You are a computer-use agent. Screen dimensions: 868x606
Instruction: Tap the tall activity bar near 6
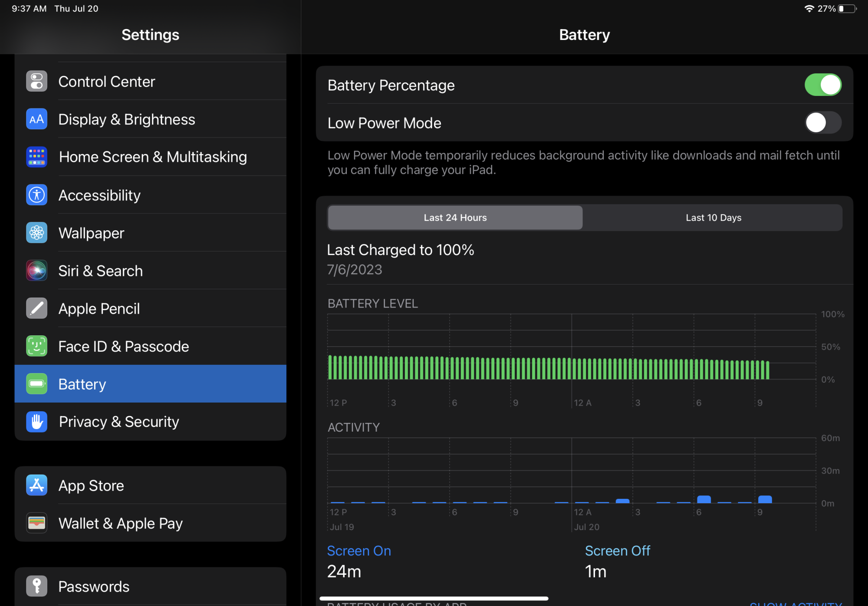(704, 499)
